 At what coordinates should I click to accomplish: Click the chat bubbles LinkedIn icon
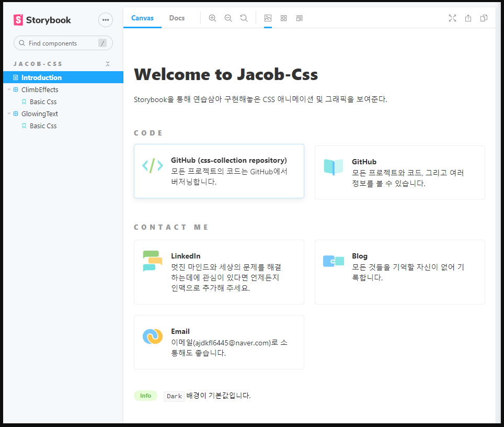153,261
